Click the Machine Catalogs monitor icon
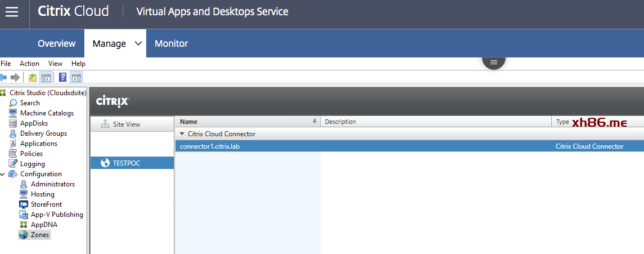Image resolution: width=644 pixels, height=254 pixels. [x=13, y=113]
